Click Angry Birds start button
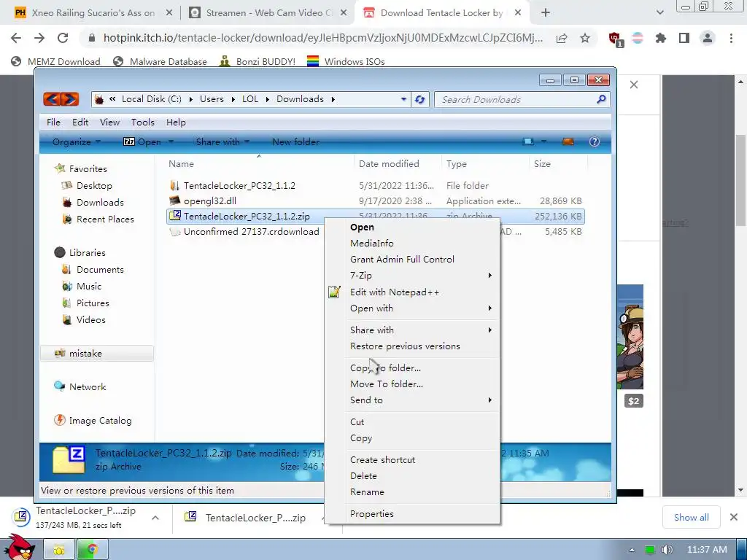The height and width of the screenshot is (560, 747). coord(19,548)
